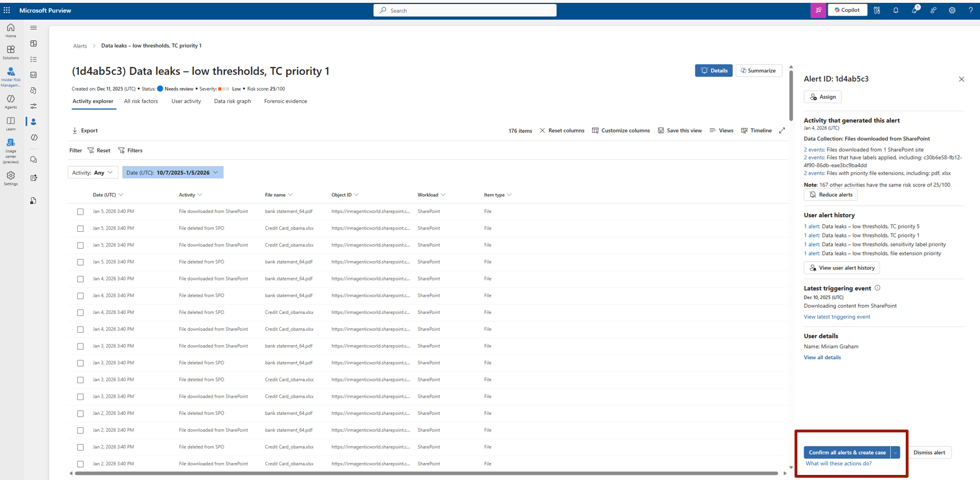Open the Forensic evidence tab

285,101
